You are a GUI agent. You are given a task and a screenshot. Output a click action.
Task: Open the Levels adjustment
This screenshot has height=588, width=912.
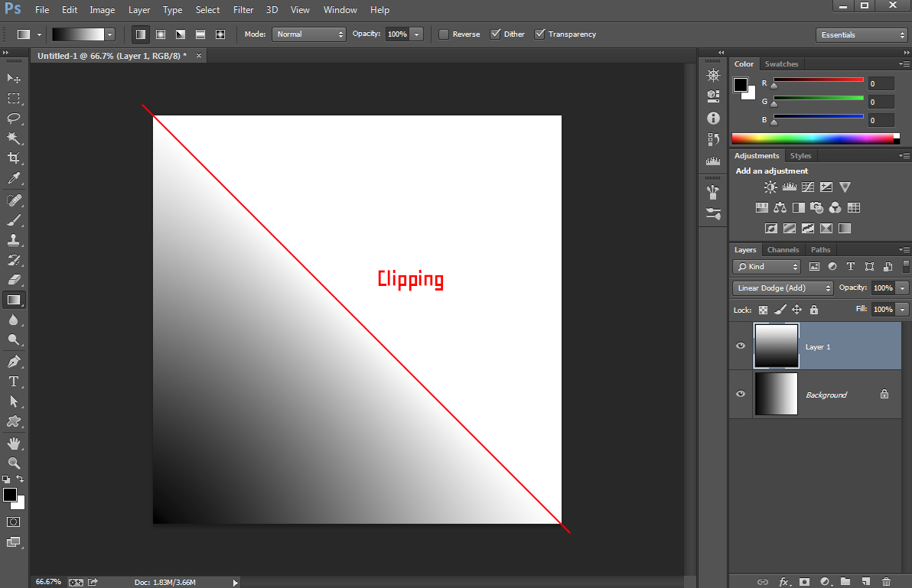(790, 186)
